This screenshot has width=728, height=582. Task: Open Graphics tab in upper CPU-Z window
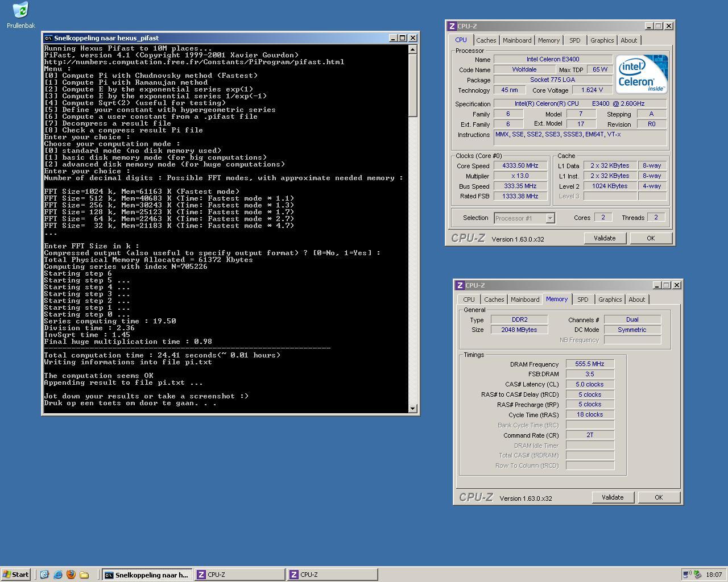[x=602, y=40]
